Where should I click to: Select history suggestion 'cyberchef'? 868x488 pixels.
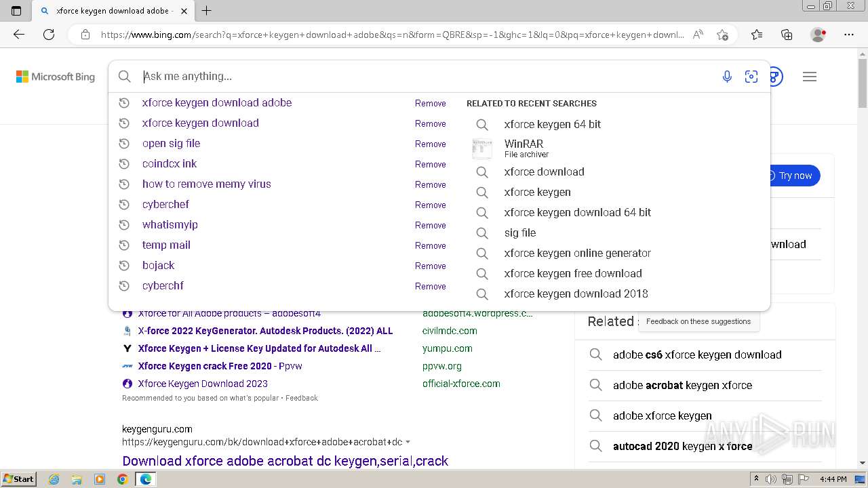[165, 205]
